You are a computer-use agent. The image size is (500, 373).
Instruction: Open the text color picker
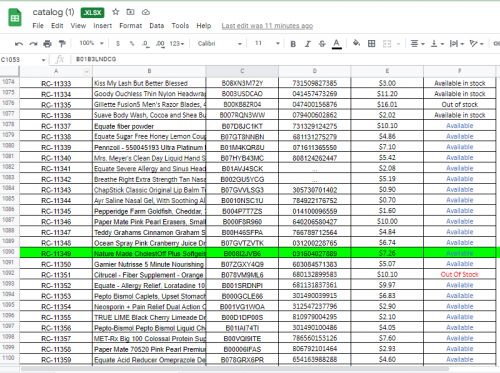[337, 44]
